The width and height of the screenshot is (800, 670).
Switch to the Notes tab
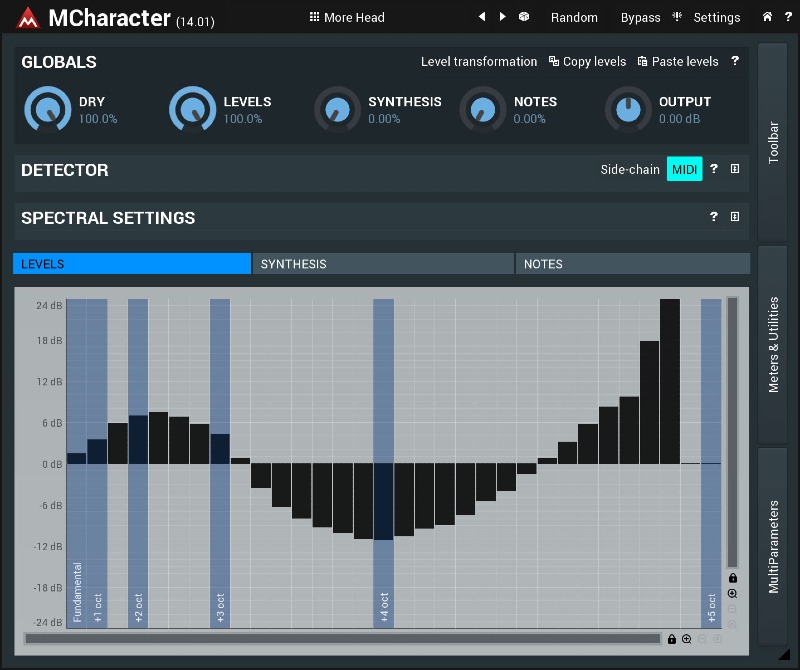pyautogui.click(x=632, y=264)
